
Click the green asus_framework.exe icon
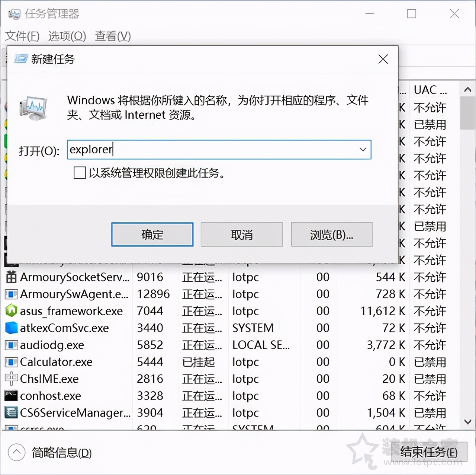coord(11,311)
